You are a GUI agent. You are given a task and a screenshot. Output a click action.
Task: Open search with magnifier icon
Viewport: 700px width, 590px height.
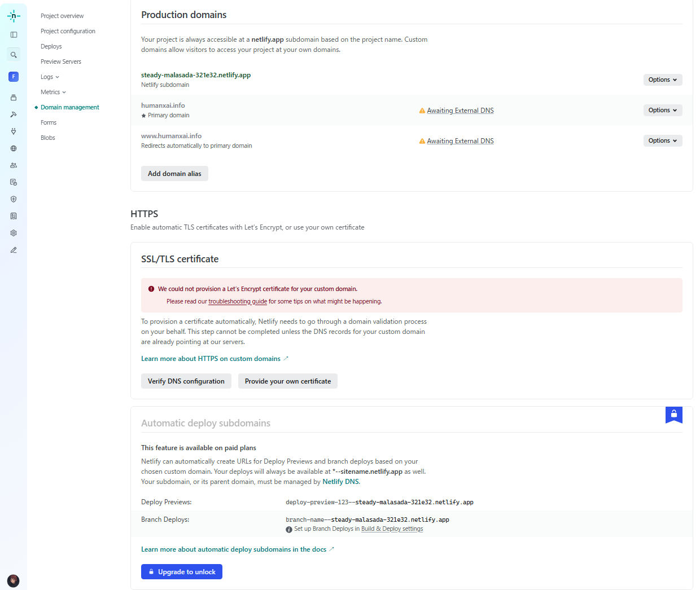coord(14,55)
